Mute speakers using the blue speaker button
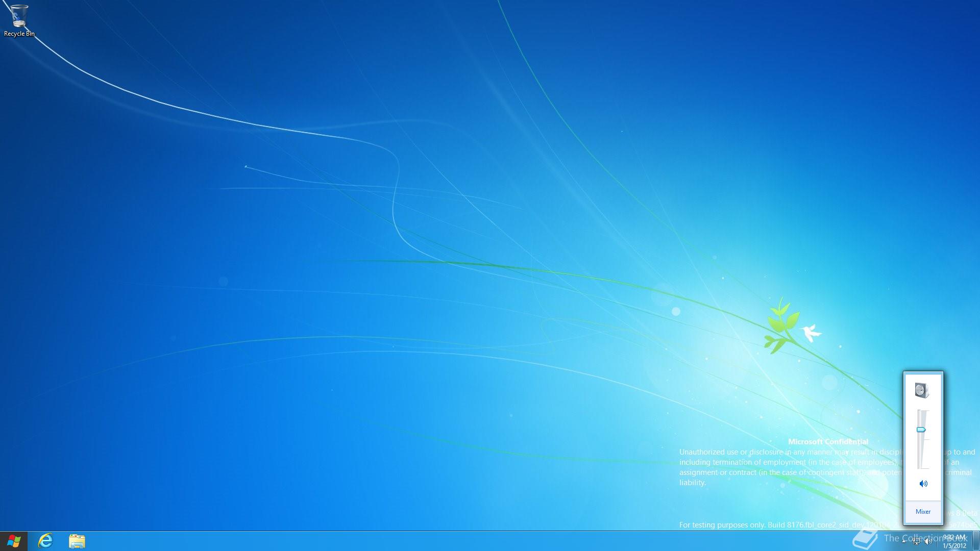 coord(923,484)
